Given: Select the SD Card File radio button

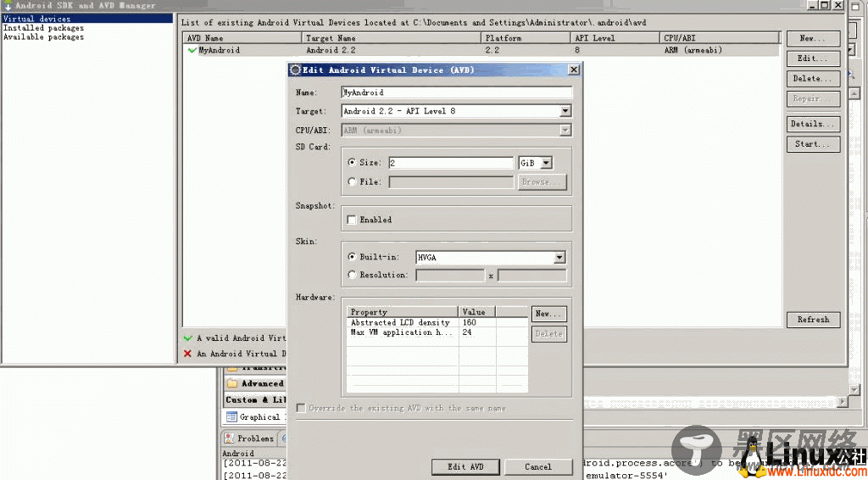Looking at the screenshot, I should click(352, 181).
